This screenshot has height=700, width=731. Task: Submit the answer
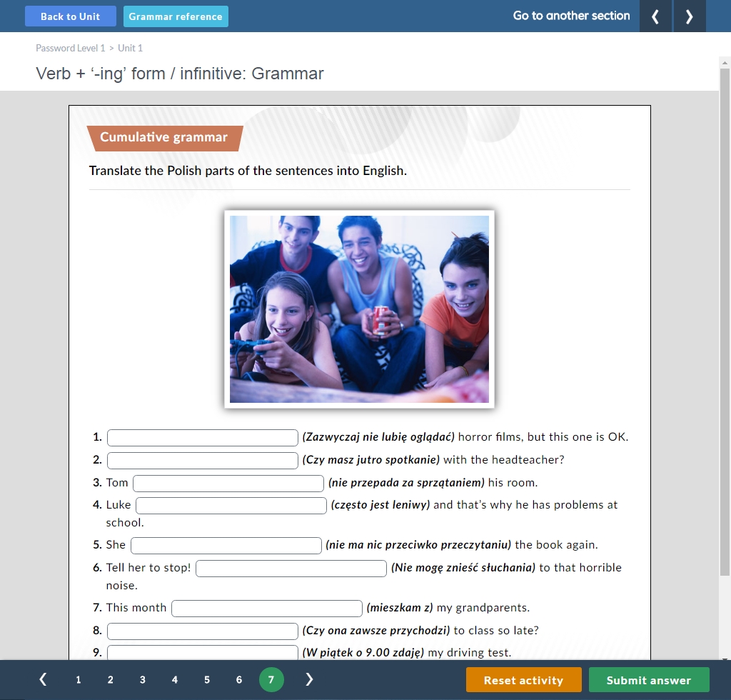(x=649, y=680)
